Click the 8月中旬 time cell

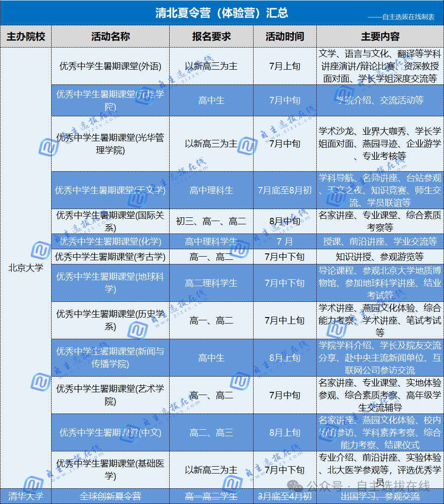(285, 221)
